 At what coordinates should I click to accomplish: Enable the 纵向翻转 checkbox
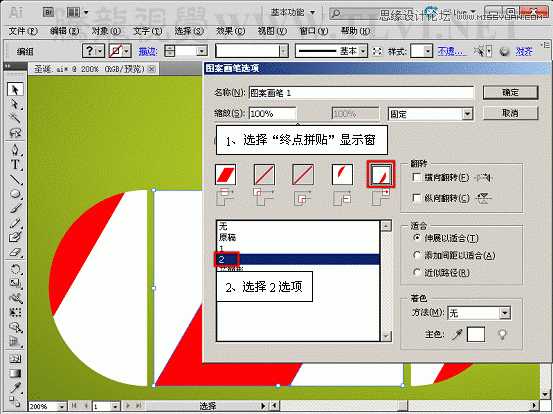click(x=417, y=199)
